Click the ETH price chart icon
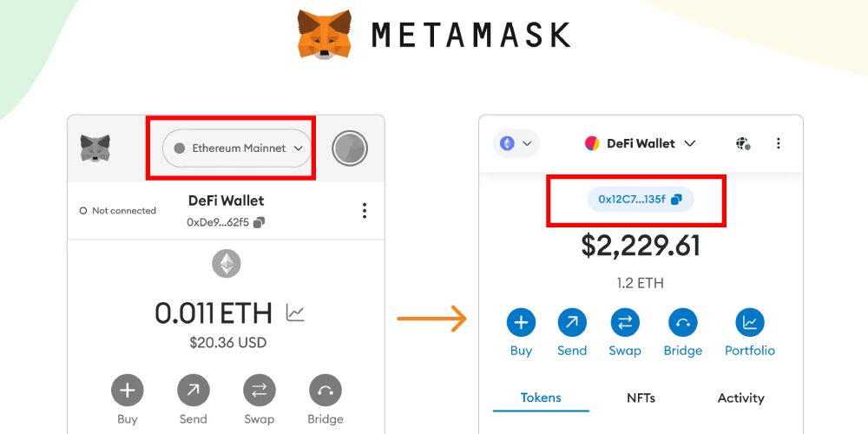The height and width of the screenshot is (434, 868). tap(295, 312)
